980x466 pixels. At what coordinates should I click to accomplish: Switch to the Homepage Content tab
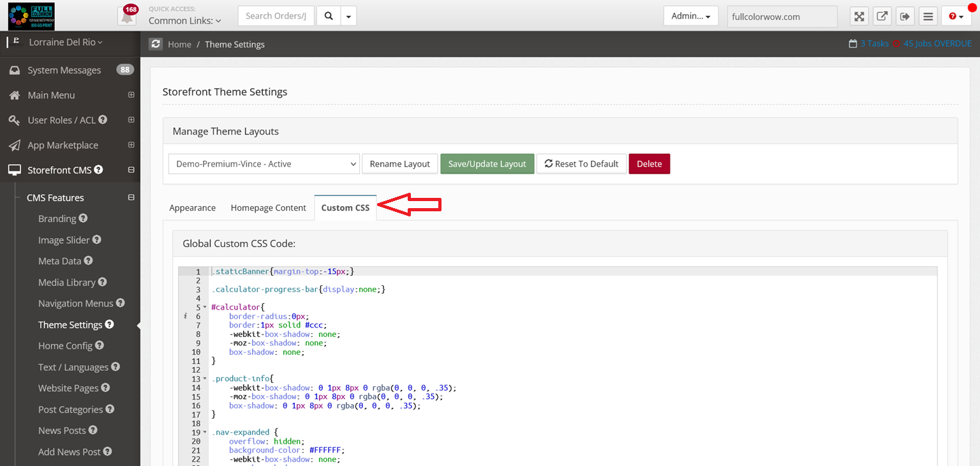click(x=268, y=207)
